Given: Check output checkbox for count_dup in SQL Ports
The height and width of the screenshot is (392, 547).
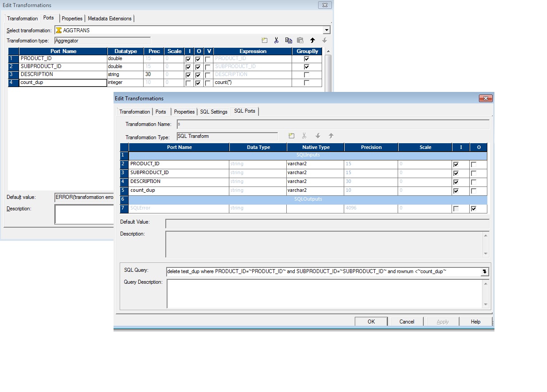Looking at the screenshot, I should click(474, 191).
